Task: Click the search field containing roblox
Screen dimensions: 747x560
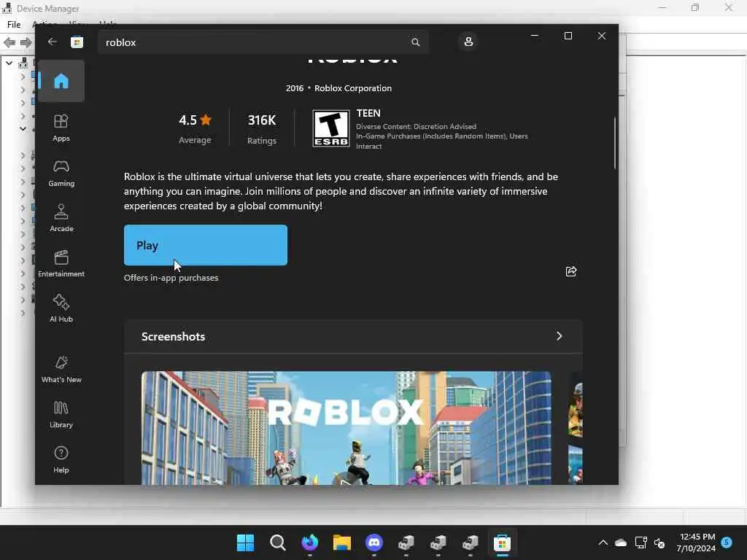Action: [x=263, y=42]
